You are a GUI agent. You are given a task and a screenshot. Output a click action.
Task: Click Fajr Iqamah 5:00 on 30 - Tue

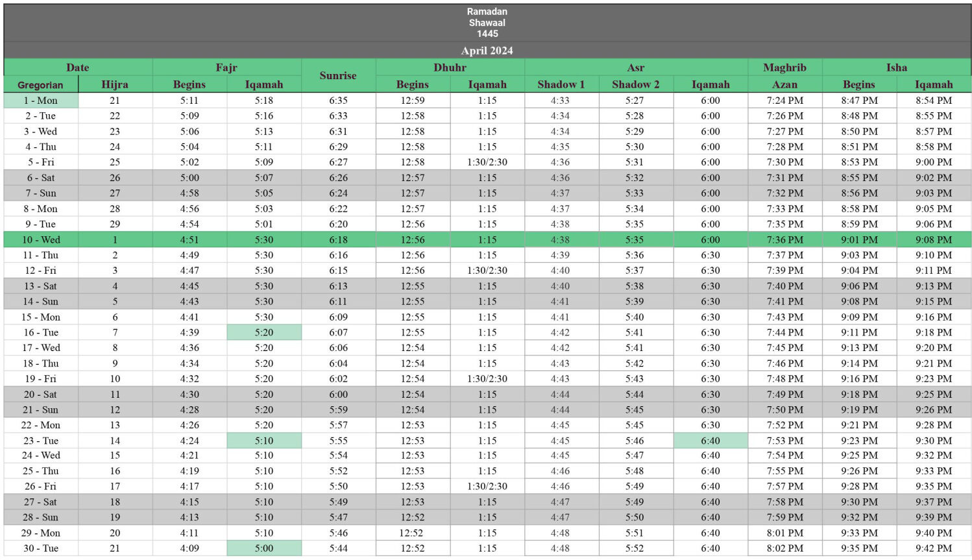click(x=264, y=548)
